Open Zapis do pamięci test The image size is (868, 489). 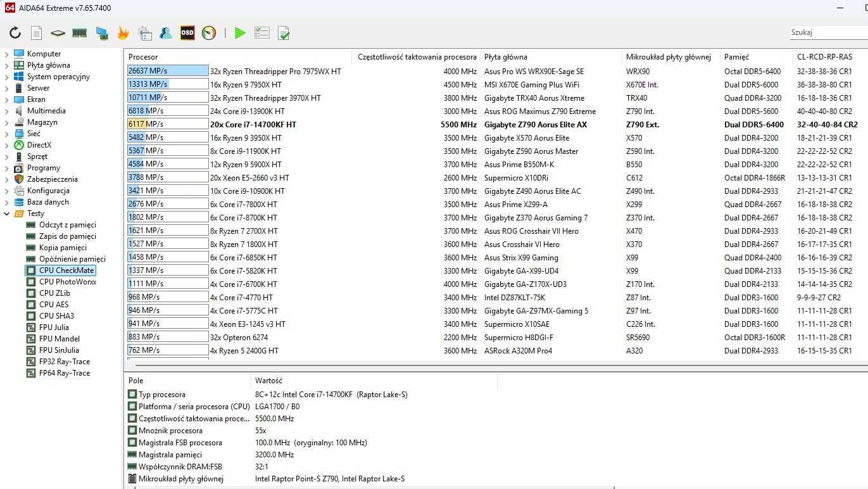pos(68,236)
